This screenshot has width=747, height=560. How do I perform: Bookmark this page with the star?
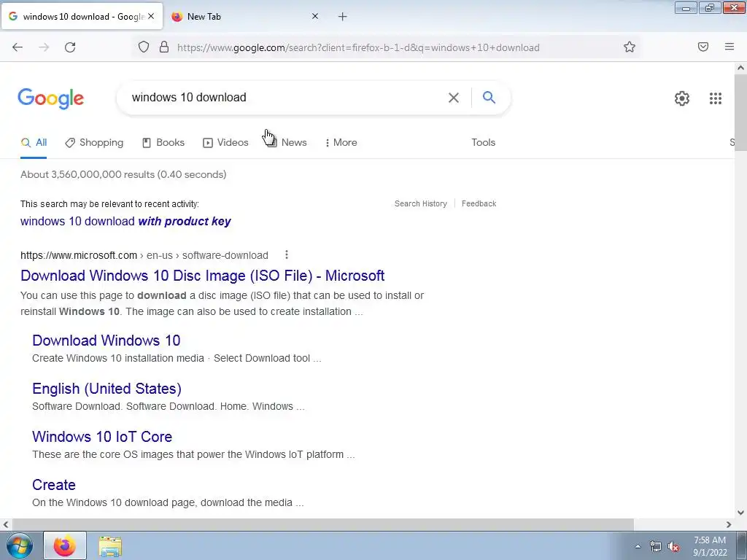coord(630,47)
